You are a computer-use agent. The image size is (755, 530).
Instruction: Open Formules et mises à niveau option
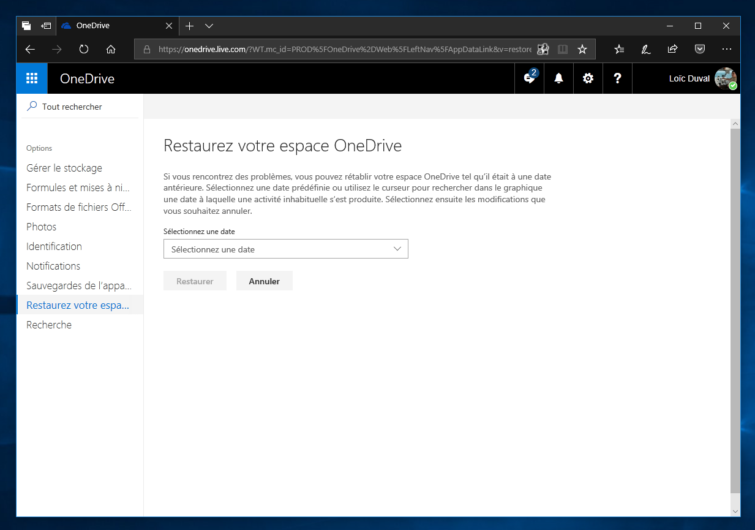[78, 187]
